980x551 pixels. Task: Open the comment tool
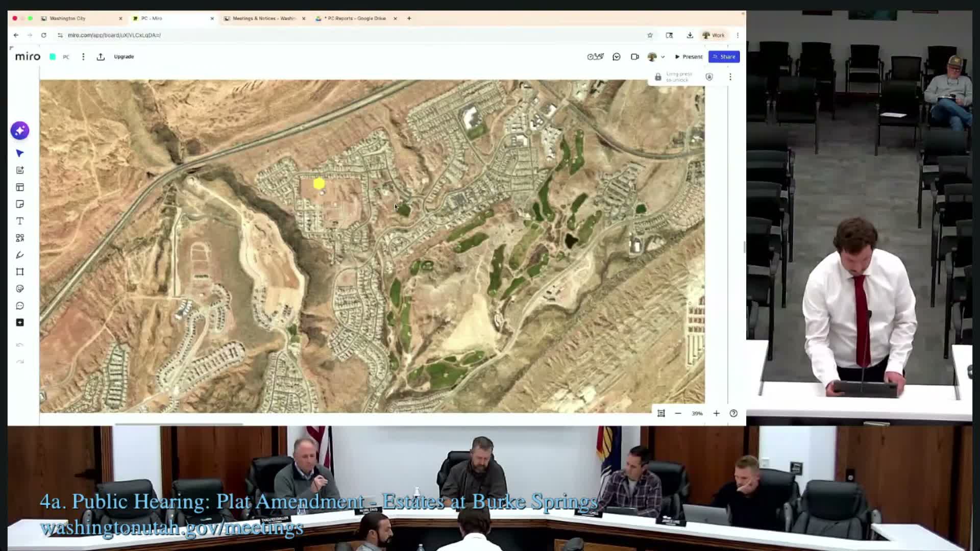coord(19,305)
